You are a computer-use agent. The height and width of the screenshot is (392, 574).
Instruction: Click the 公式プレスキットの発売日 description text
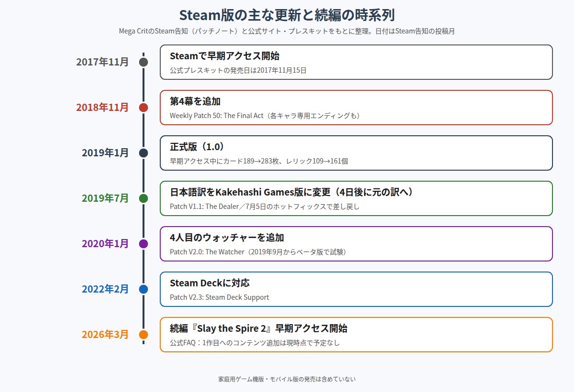pos(238,70)
